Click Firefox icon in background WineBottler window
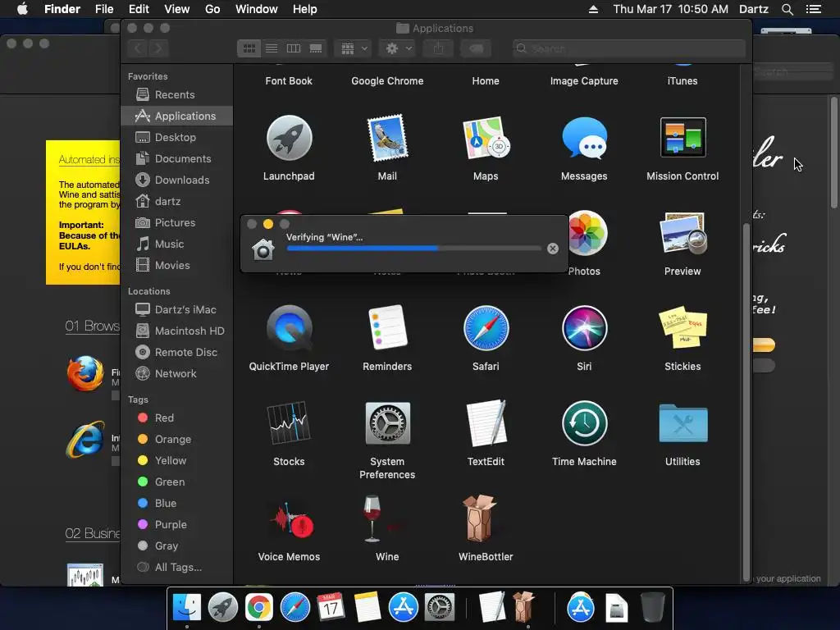Image resolution: width=840 pixels, height=630 pixels. click(85, 373)
